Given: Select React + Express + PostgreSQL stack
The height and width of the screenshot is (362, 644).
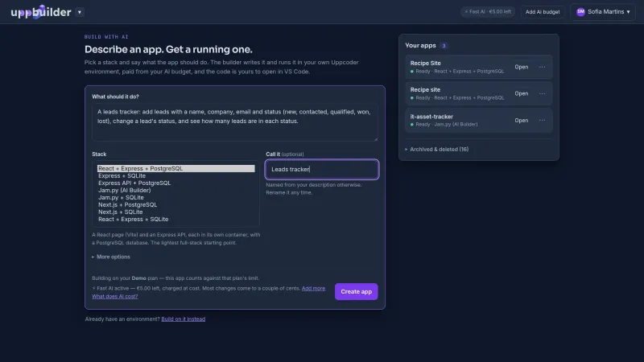Looking at the screenshot, I should click(x=175, y=169).
